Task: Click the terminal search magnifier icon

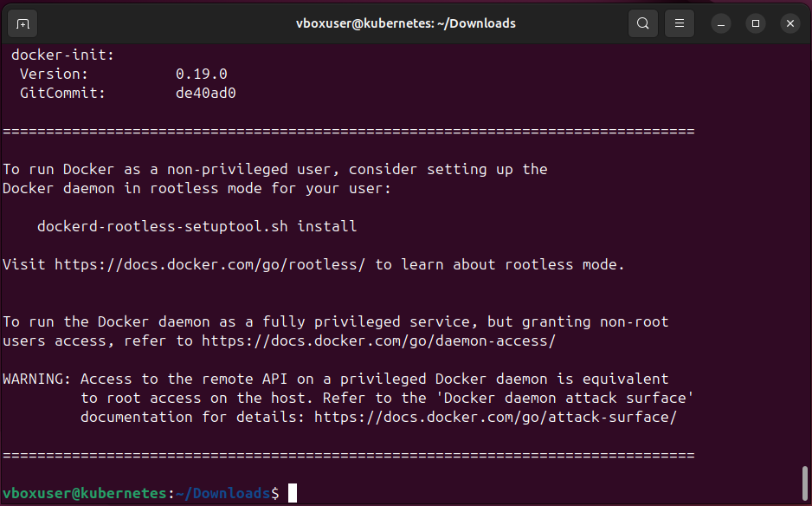Action: [642, 23]
